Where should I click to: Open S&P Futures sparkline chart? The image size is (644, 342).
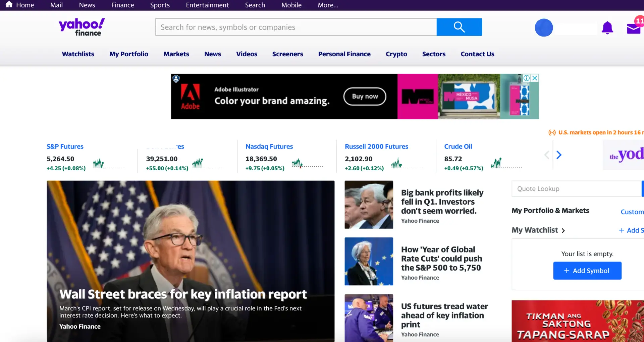[x=108, y=164]
